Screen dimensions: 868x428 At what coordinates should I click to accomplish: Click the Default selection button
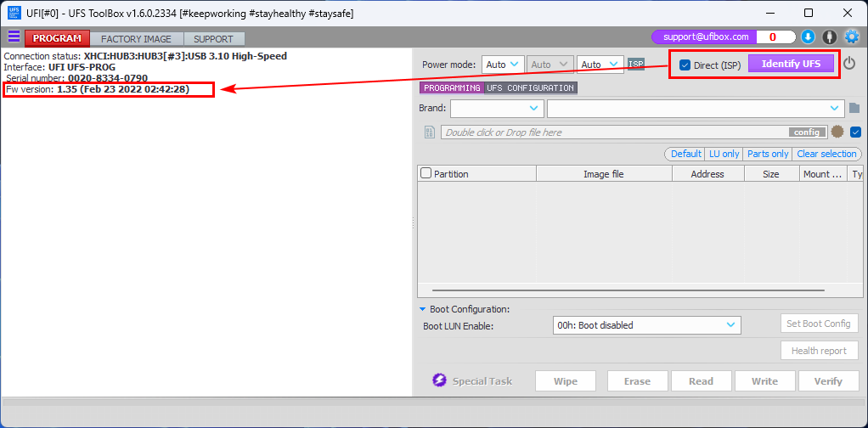(x=686, y=154)
